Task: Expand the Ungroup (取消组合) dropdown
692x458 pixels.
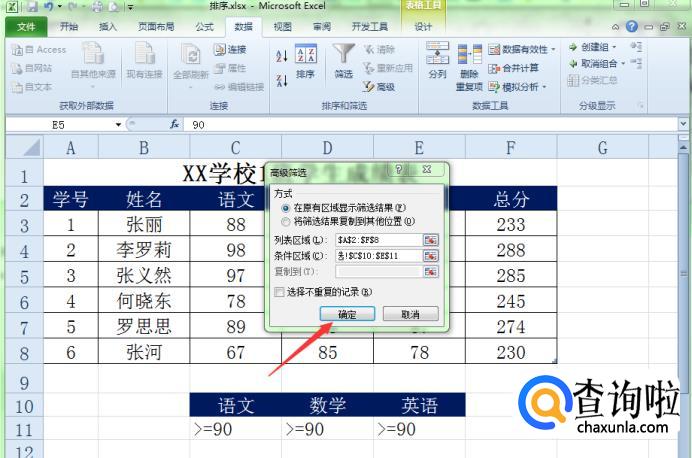Action: (623, 64)
